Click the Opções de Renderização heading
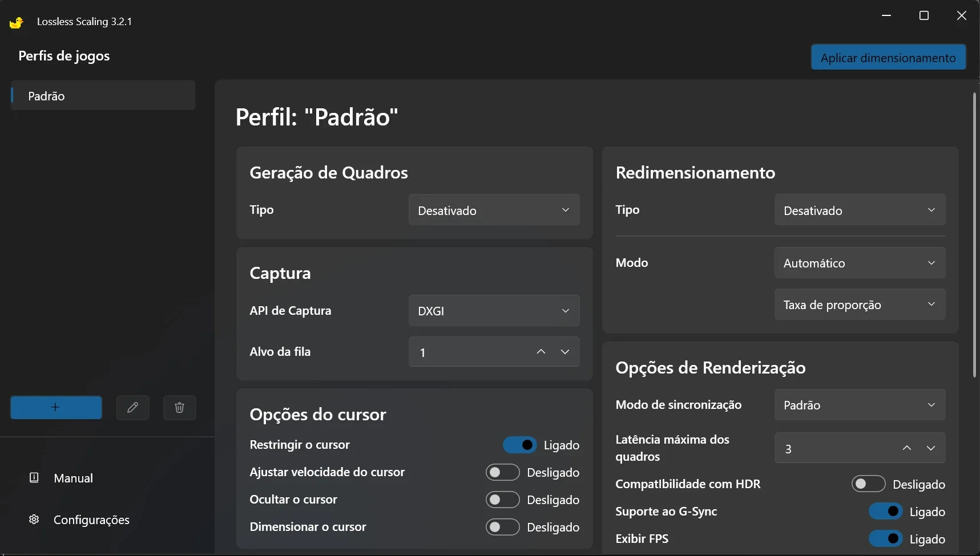This screenshot has height=556, width=980. (711, 368)
